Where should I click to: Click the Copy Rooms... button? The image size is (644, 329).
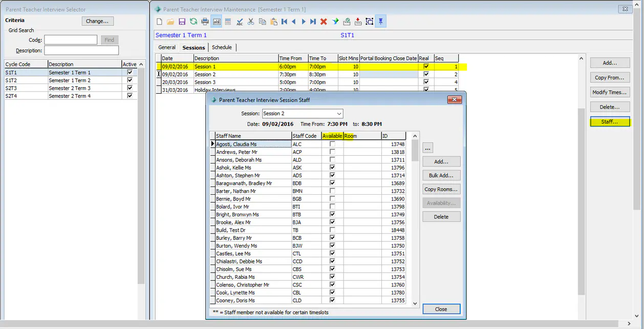[x=441, y=190]
